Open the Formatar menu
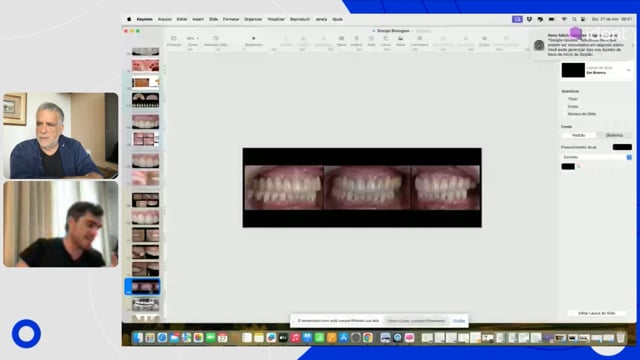This screenshot has height=360, width=640. point(231,19)
